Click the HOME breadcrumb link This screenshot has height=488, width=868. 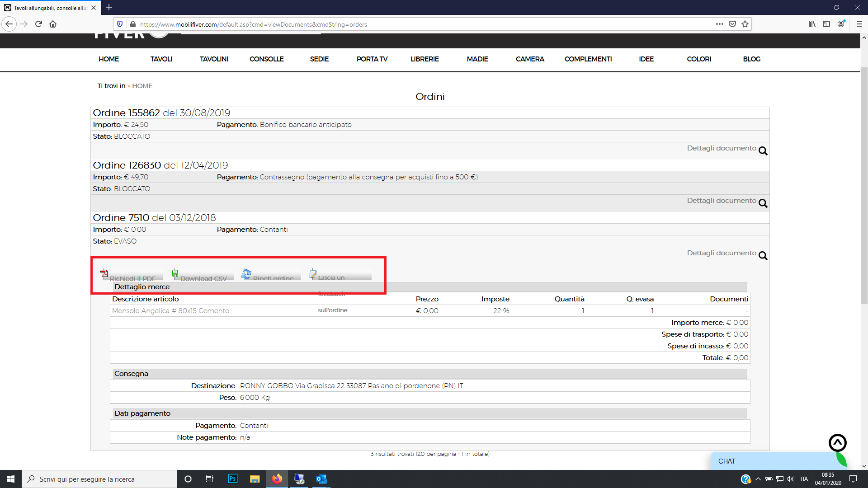click(x=142, y=86)
